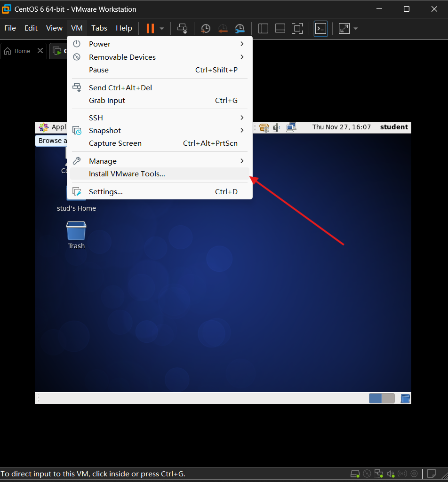This screenshot has width=448, height=482.
Task: Click the Send Ctrl+Alt+Del toolbar icon
Action: coord(183,28)
